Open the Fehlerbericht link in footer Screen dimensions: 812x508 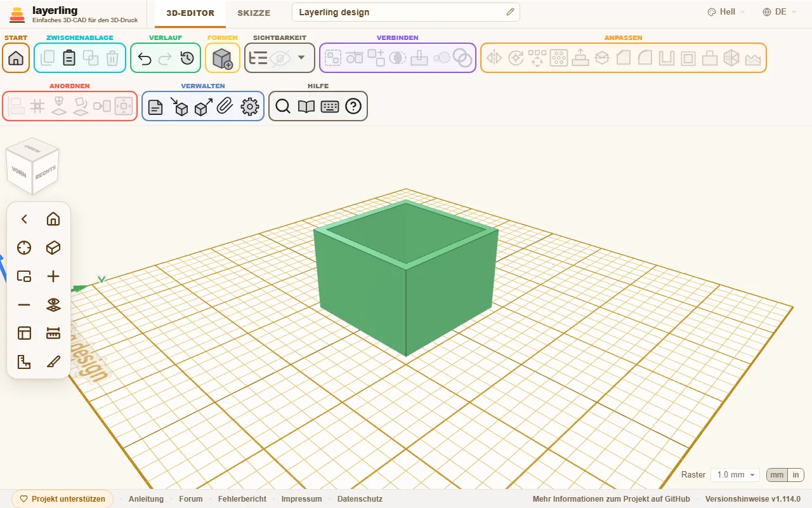coord(242,499)
